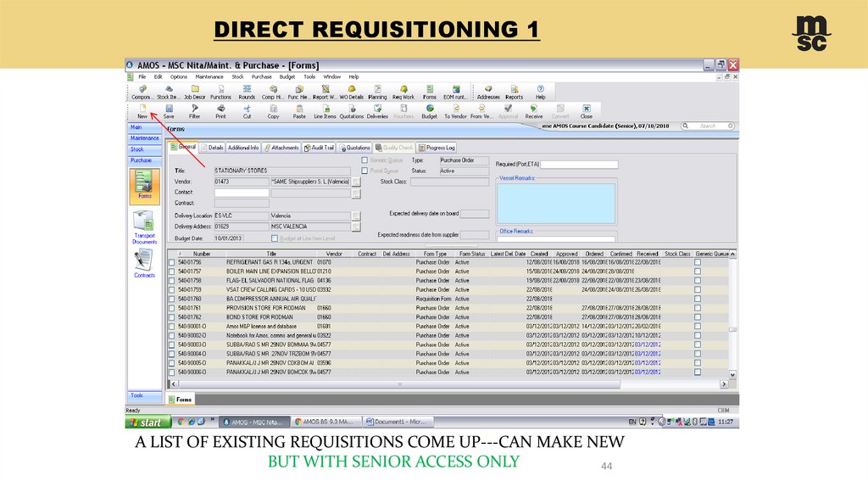Open Contracts in sidebar
This screenshot has width=868, height=487.
click(144, 263)
